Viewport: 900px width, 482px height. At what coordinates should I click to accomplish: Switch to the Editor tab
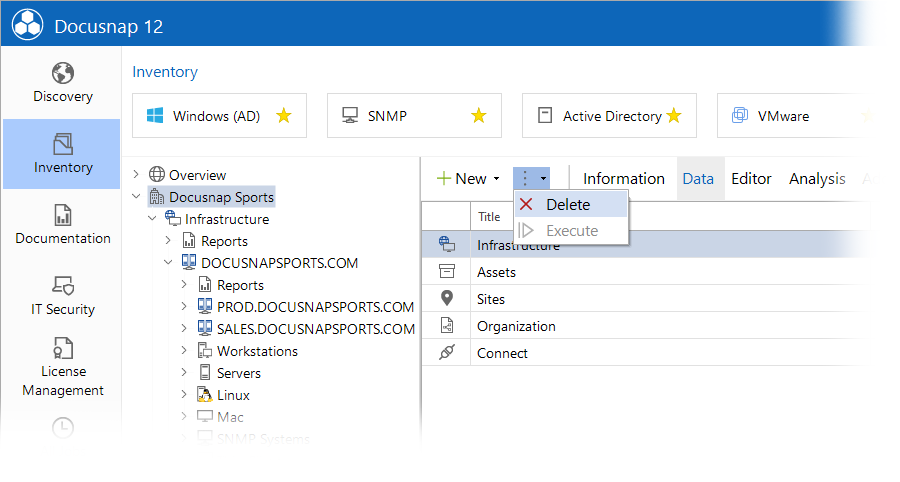(x=751, y=178)
